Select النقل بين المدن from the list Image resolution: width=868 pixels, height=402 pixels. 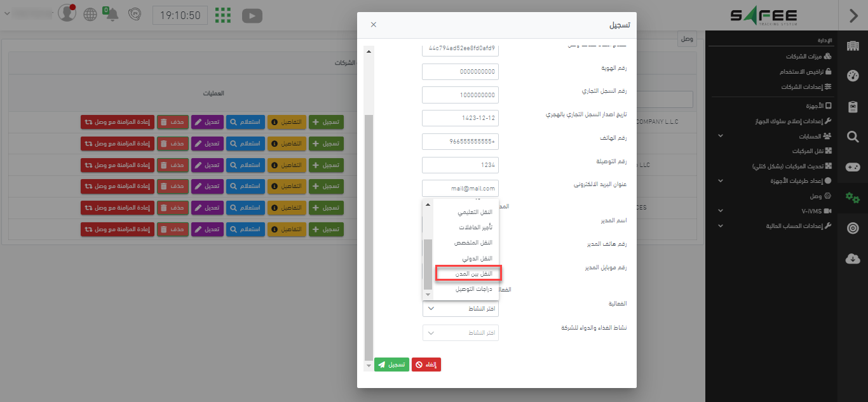pos(468,273)
